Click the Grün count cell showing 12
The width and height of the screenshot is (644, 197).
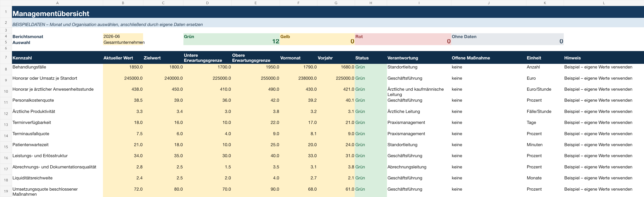click(x=231, y=41)
